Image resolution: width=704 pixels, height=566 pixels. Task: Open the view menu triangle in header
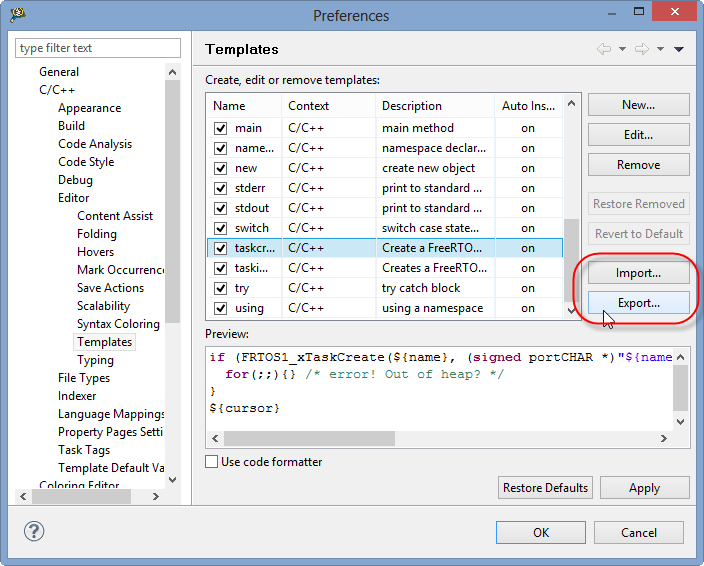click(x=679, y=49)
